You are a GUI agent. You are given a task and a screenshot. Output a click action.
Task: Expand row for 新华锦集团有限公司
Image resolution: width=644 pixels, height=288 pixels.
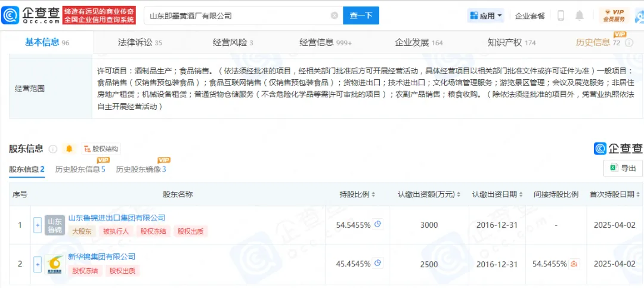tap(38, 264)
